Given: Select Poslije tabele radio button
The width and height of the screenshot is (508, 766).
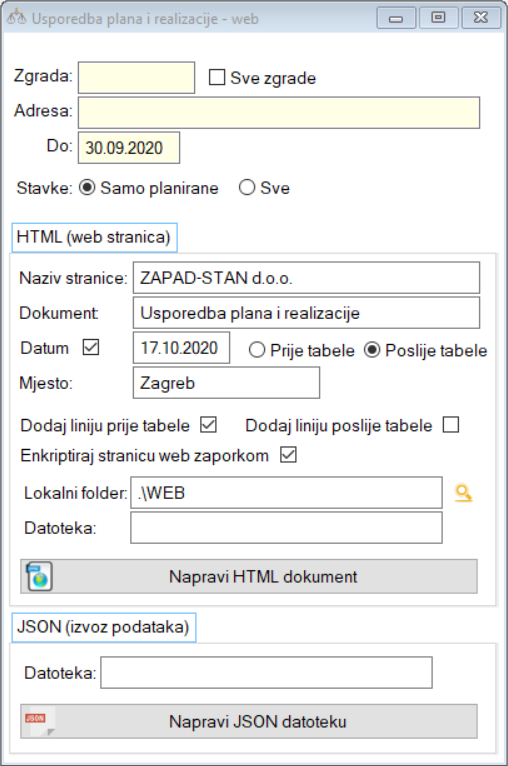Looking at the screenshot, I should click(372, 350).
